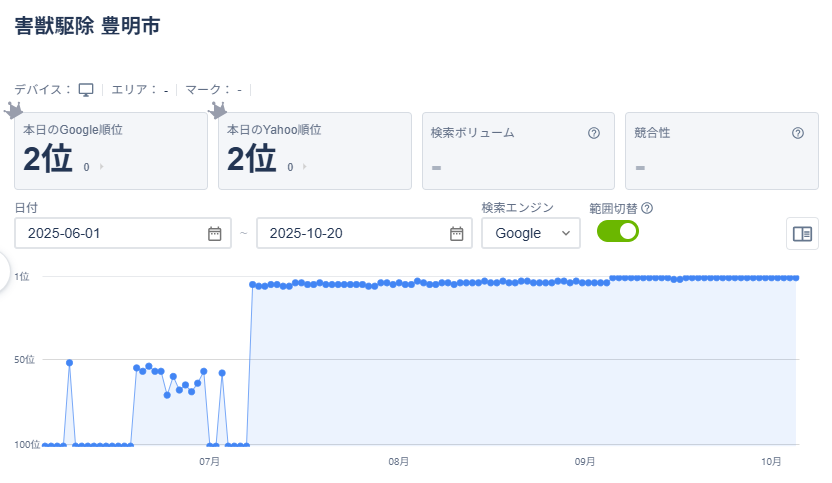Select the 本日のYahoo順位 card

click(314, 151)
